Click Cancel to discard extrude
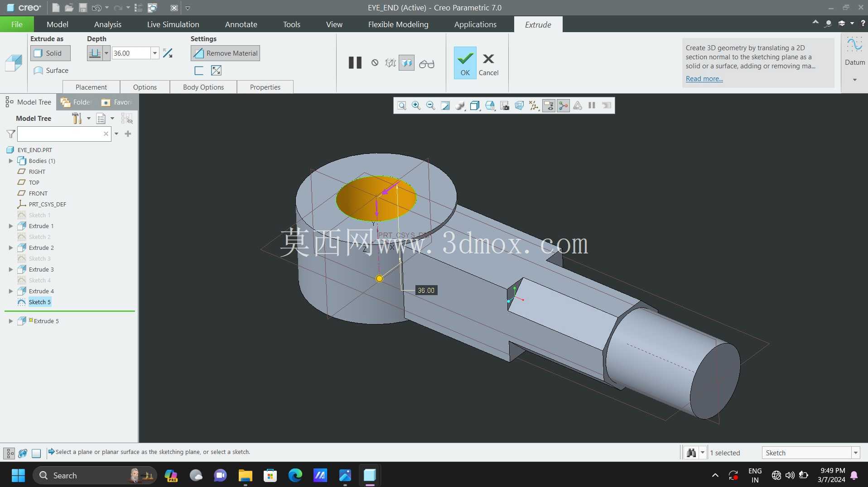The image size is (868, 487). tap(488, 64)
